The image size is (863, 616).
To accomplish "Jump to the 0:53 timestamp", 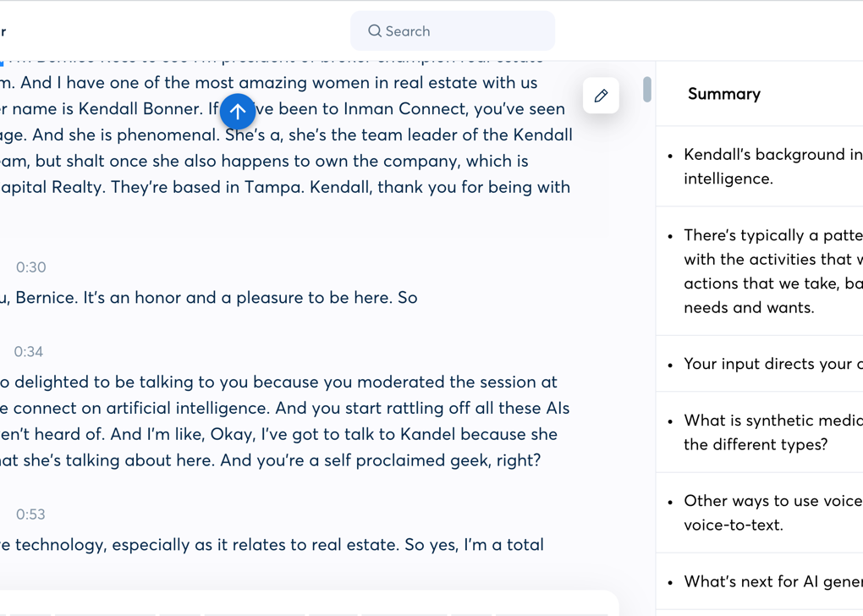I will (x=31, y=514).
